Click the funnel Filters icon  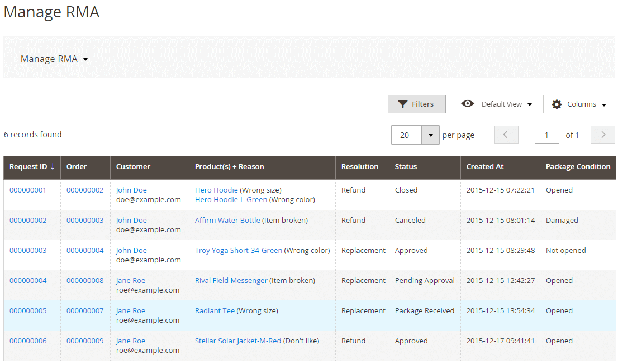tap(402, 104)
